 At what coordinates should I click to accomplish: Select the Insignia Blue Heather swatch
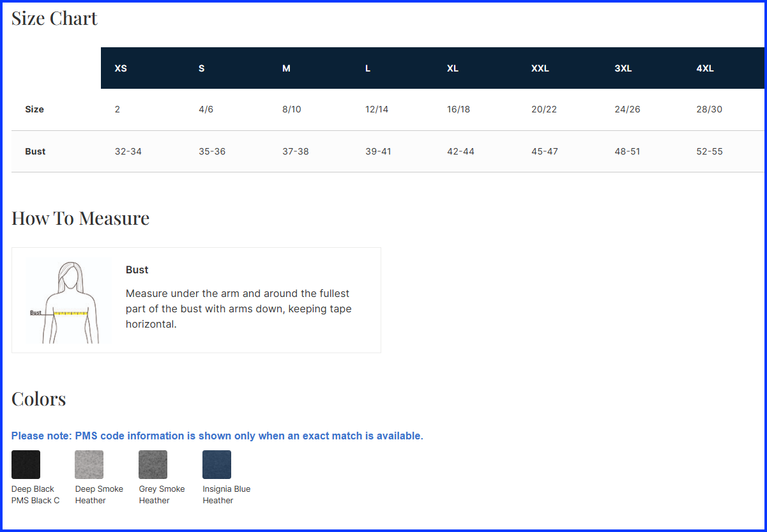(x=216, y=464)
